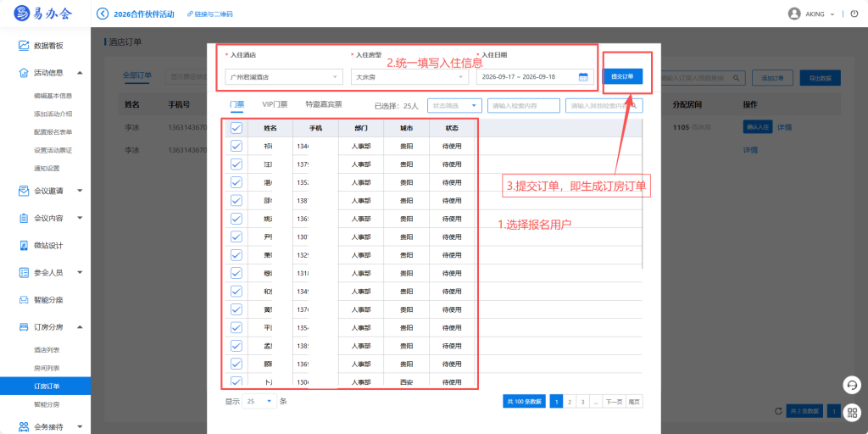Click the 提交订单 button
This screenshot has height=434, width=868.
(x=622, y=76)
